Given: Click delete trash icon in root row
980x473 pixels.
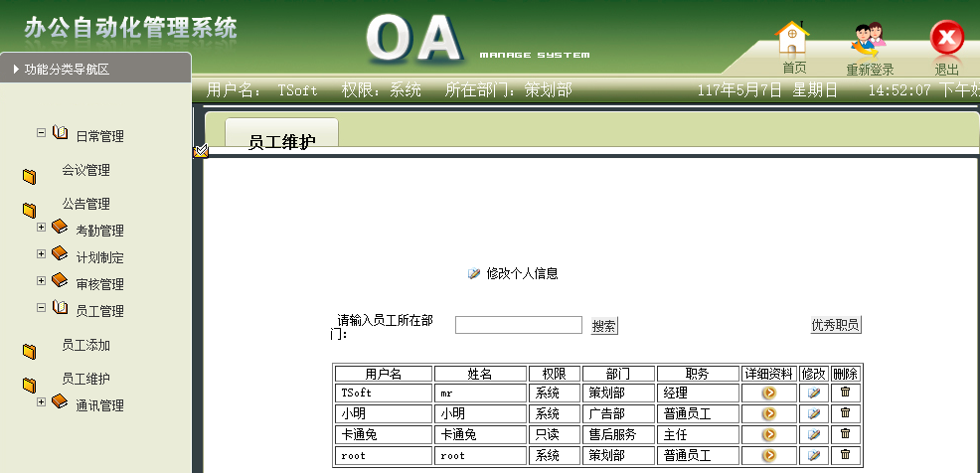Looking at the screenshot, I should pyautogui.click(x=845, y=454).
